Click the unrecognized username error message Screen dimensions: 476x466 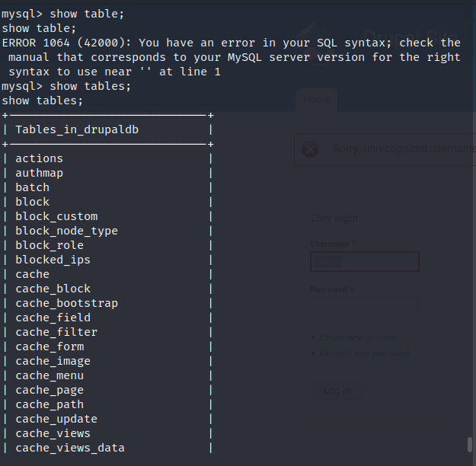point(404,148)
